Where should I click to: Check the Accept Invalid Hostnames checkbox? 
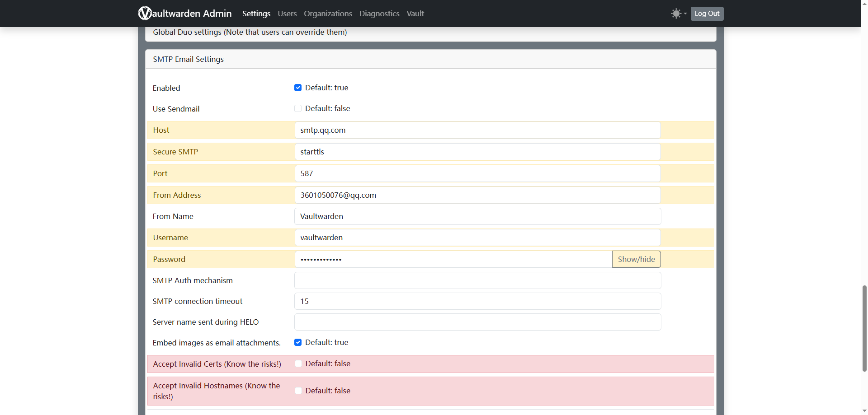pos(298,391)
